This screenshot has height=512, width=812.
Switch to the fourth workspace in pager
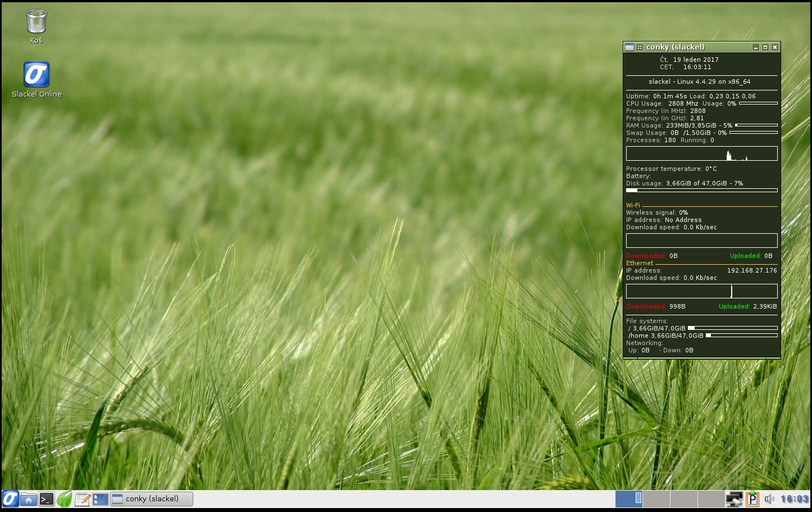pos(711,499)
